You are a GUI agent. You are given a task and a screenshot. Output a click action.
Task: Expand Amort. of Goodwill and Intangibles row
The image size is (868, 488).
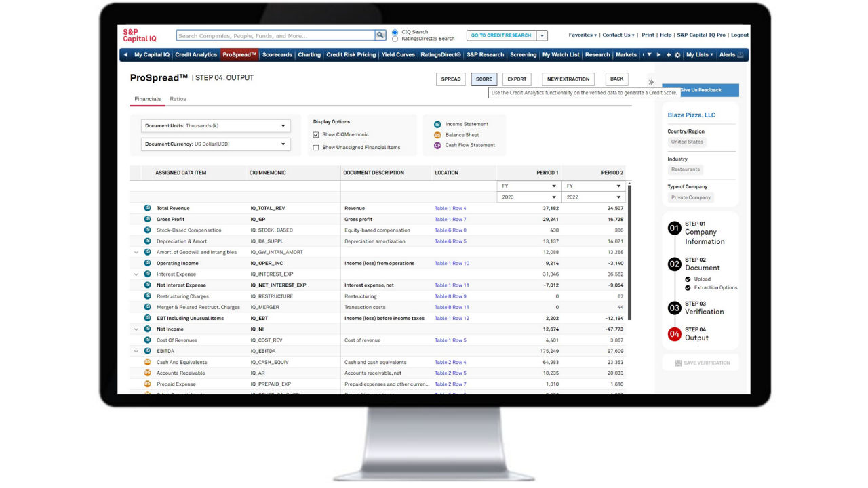136,252
